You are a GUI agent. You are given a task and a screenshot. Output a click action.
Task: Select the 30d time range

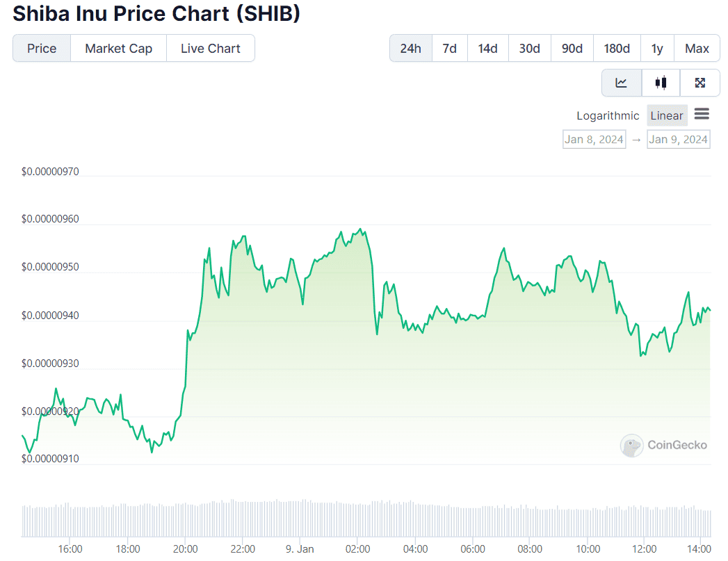coord(529,48)
